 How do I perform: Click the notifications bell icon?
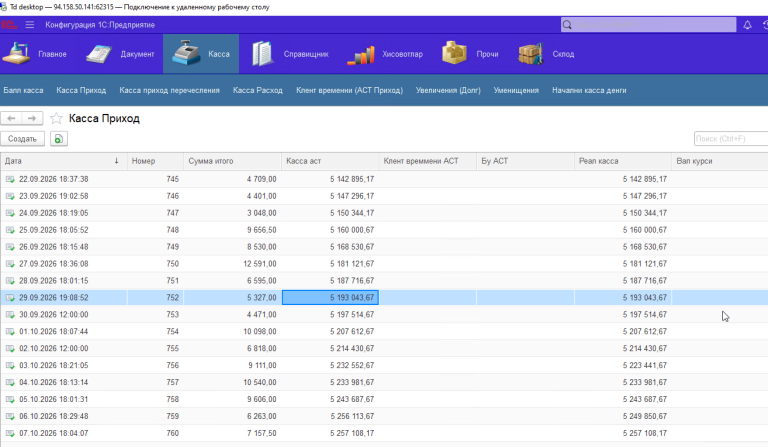[747, 24]
